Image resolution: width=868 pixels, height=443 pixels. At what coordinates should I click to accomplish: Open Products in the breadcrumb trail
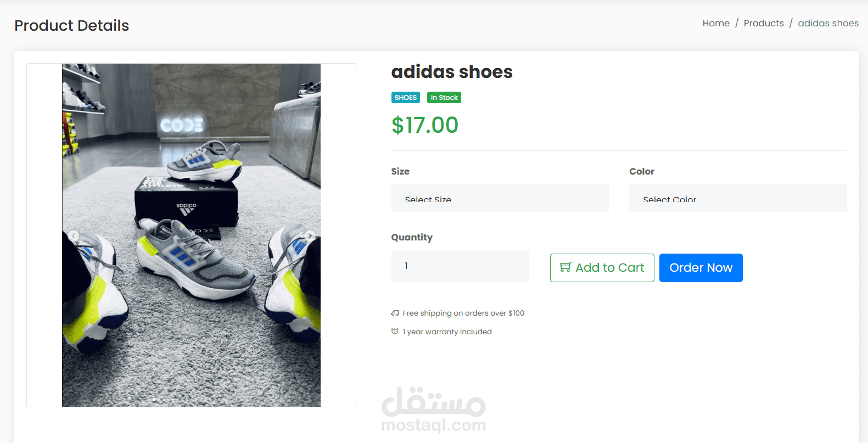click(x=763, y=23)
